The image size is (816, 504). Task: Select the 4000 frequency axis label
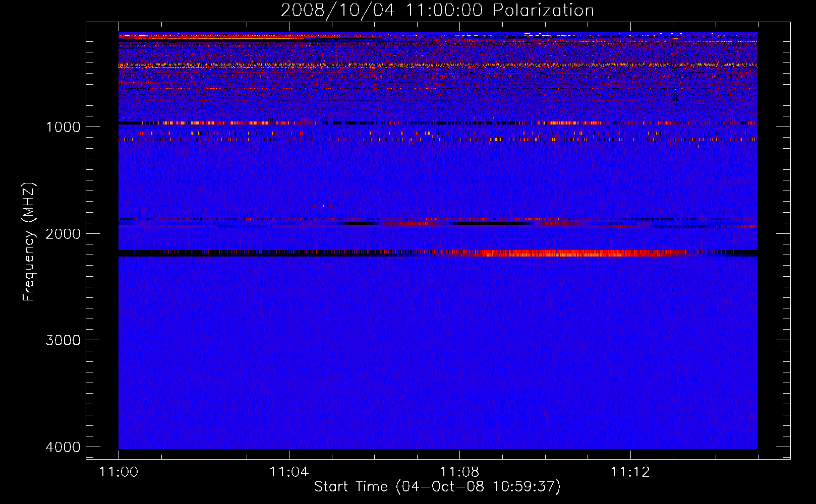pos(63,447)
